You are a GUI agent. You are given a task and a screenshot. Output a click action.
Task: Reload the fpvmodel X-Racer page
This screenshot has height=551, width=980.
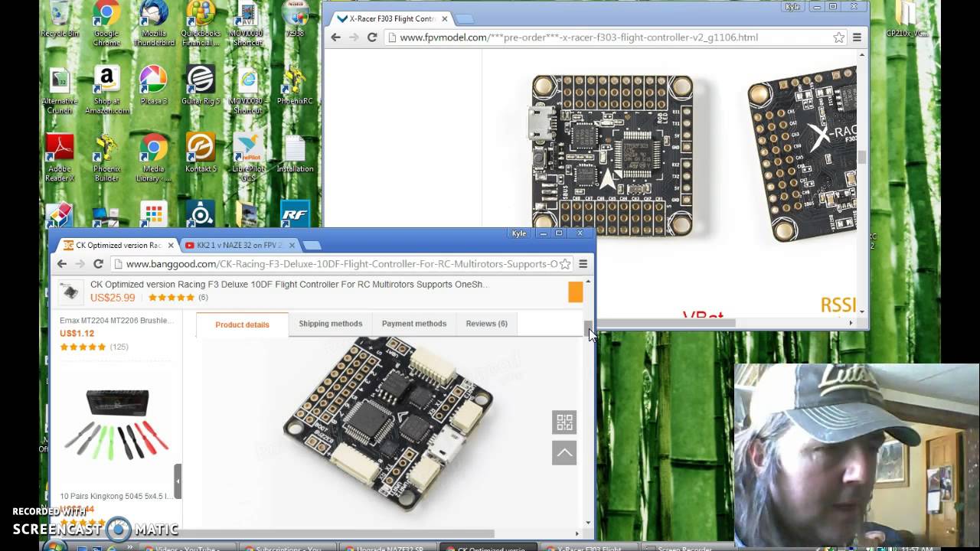(x=372, y=37)
